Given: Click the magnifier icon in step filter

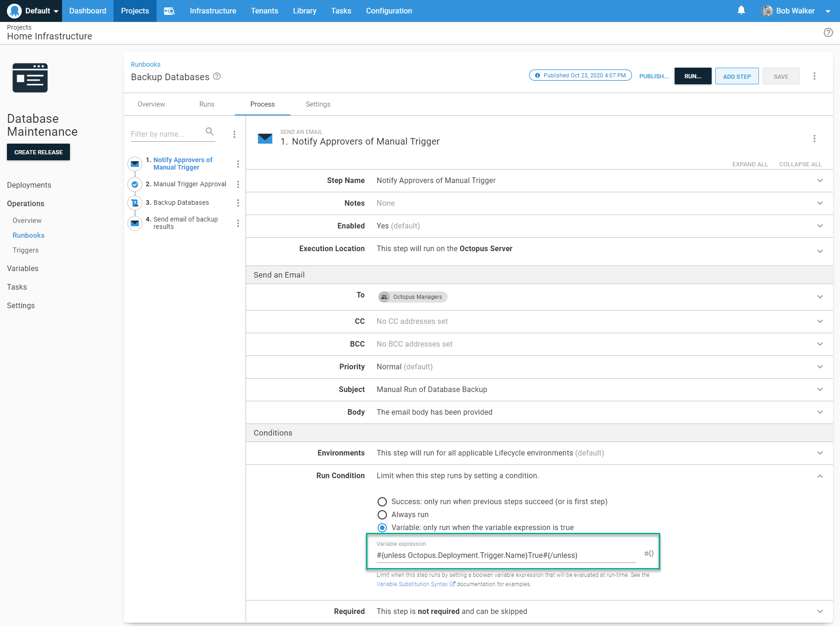Looking at the screenshot, I should tap(209, 132).
